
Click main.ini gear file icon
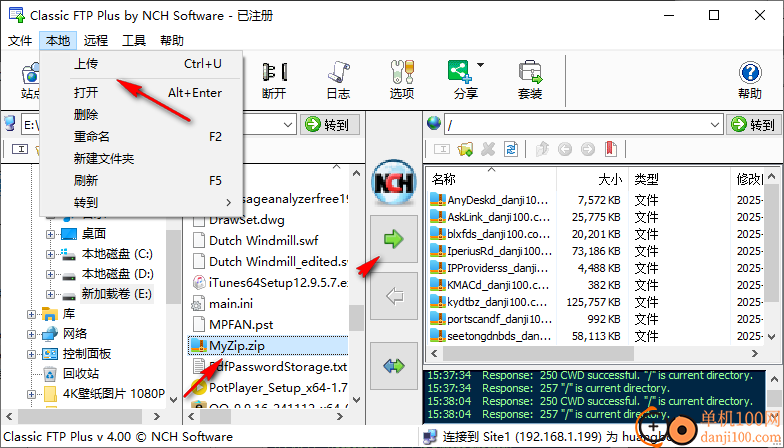tap(198, 304)
